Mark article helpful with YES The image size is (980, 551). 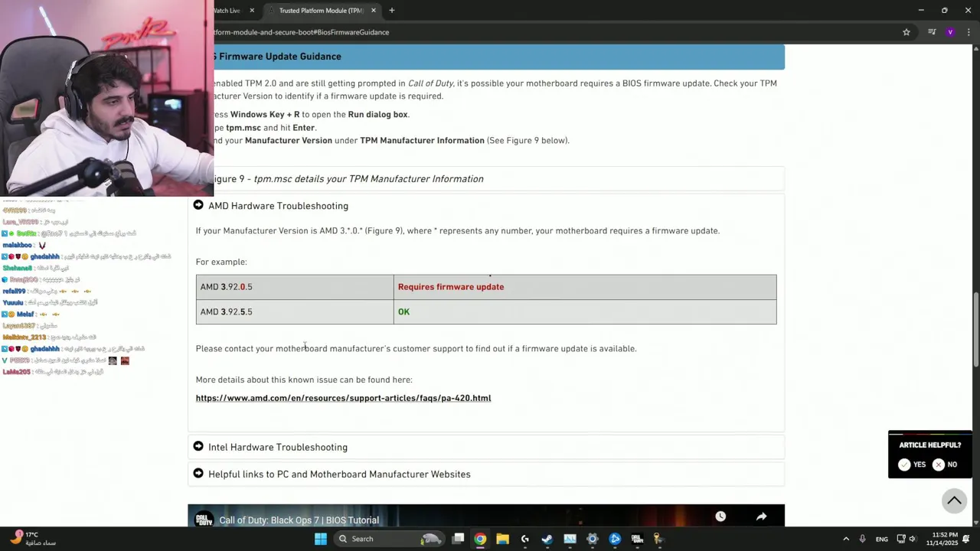(912, 465)
